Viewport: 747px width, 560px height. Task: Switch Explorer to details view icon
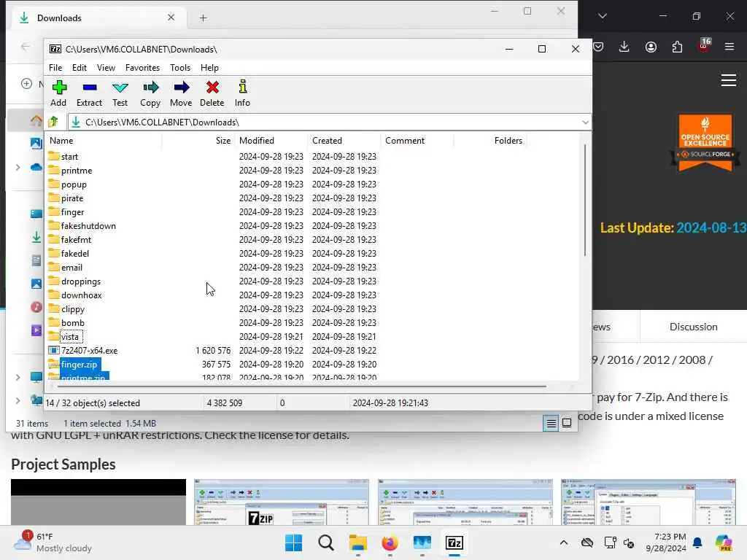pyautogui.click(x=551, y=423)
